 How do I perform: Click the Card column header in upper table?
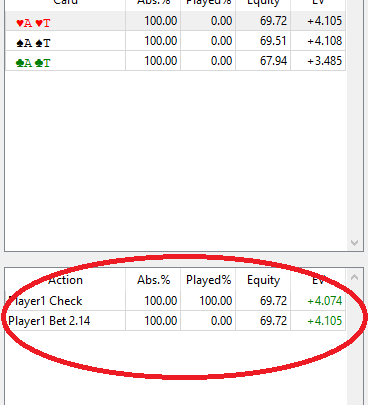[x=66, y=3]
